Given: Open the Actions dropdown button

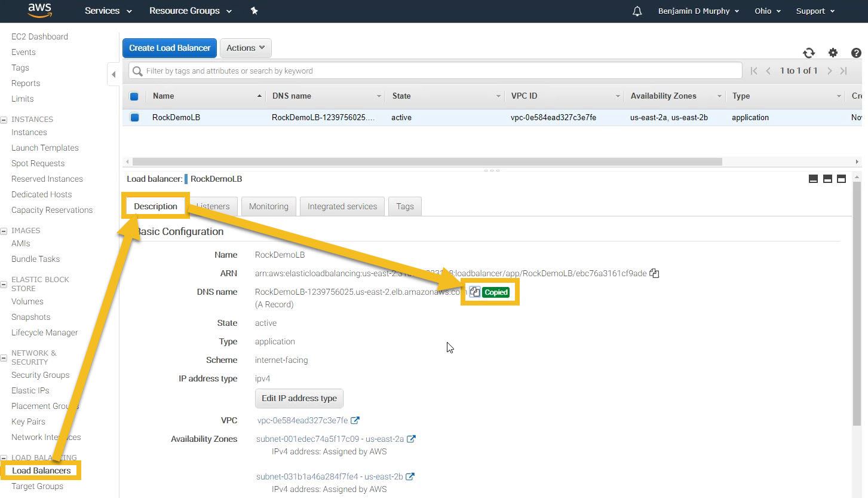Looking at the screenshot, I should pos(246,48).
